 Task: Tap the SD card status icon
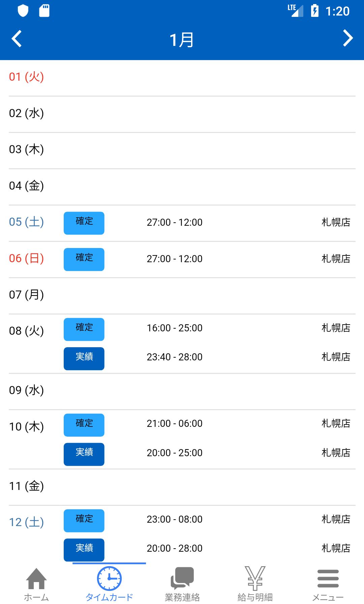coord(44,10)
